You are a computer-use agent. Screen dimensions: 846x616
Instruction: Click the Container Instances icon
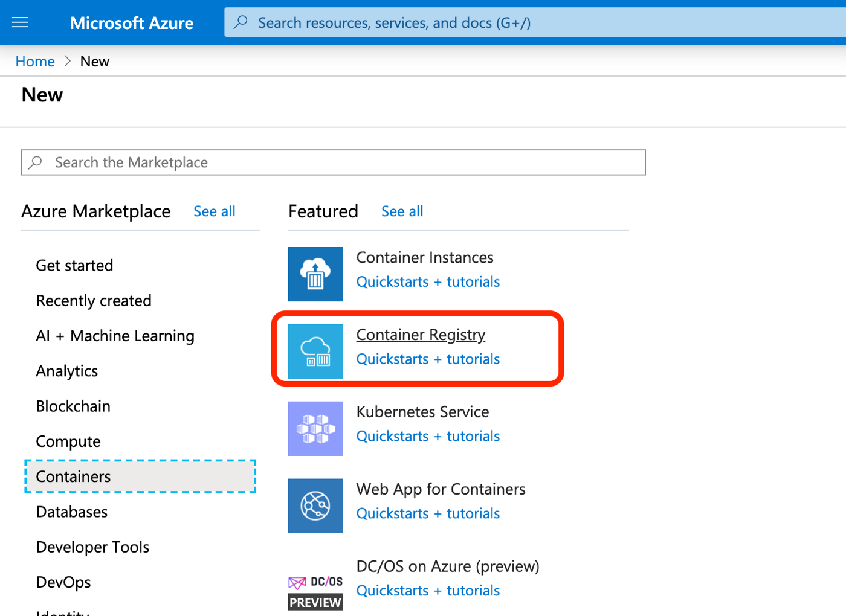(315, 274)
